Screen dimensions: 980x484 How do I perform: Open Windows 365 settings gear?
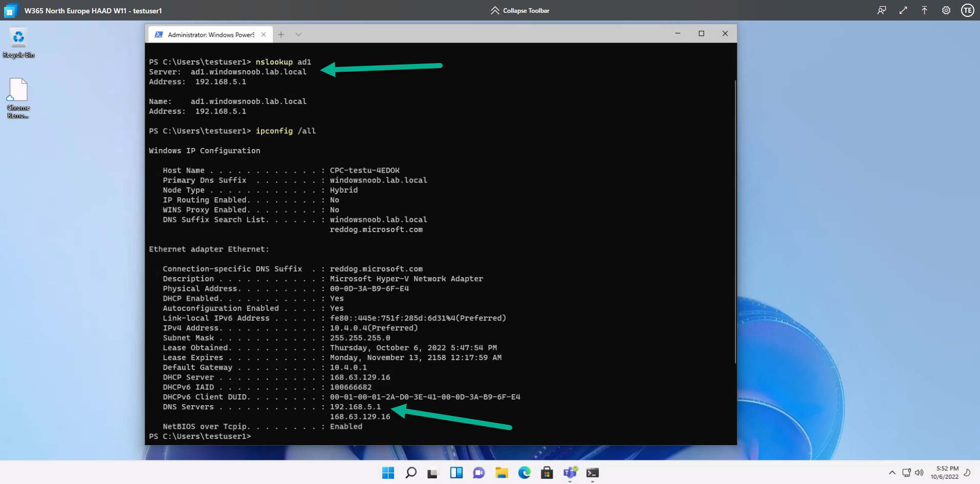[946, 10]
